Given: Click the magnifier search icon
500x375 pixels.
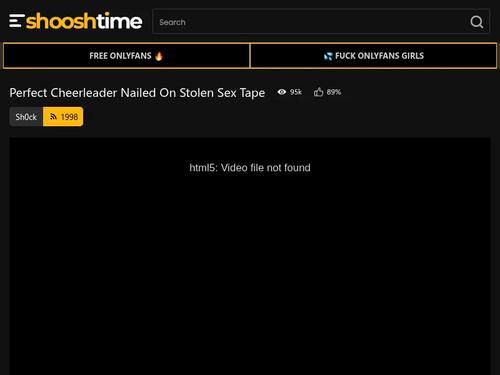Looking at the screenshot, I should pos(476,22).
